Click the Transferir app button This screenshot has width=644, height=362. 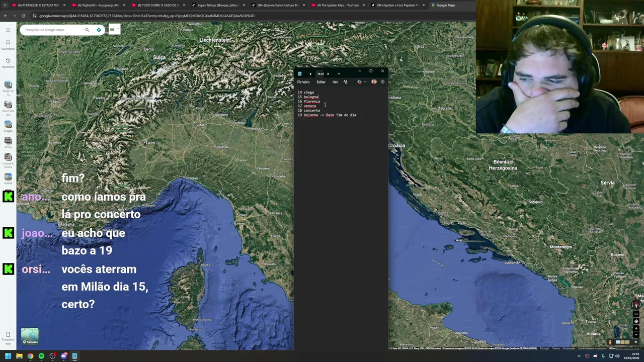(x=8, y=337)
